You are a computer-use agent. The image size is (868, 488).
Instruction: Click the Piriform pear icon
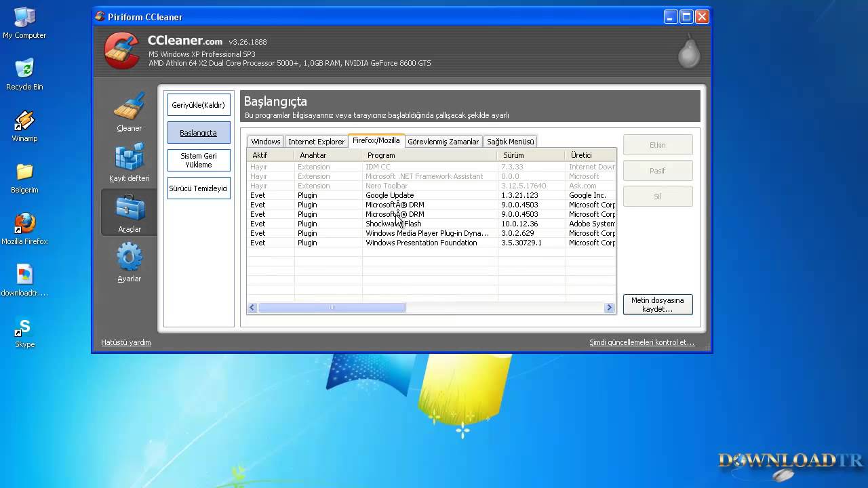(x=689, y=50)
